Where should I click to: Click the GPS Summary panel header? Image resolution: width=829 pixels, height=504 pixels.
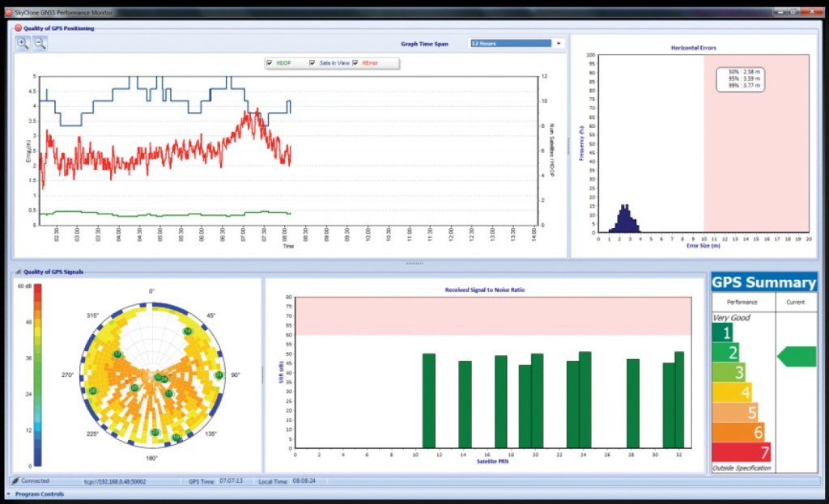[x=762, y=282]
